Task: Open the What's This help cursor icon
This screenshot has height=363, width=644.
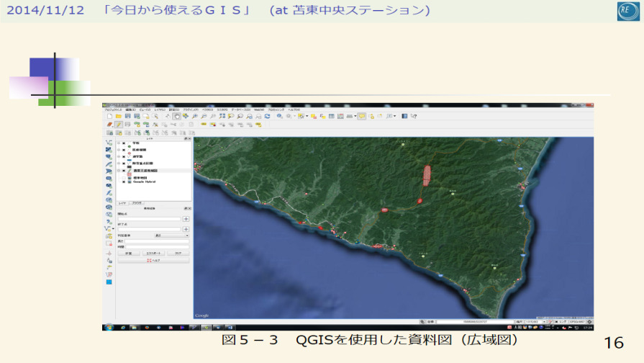Action: click(414, 116)
